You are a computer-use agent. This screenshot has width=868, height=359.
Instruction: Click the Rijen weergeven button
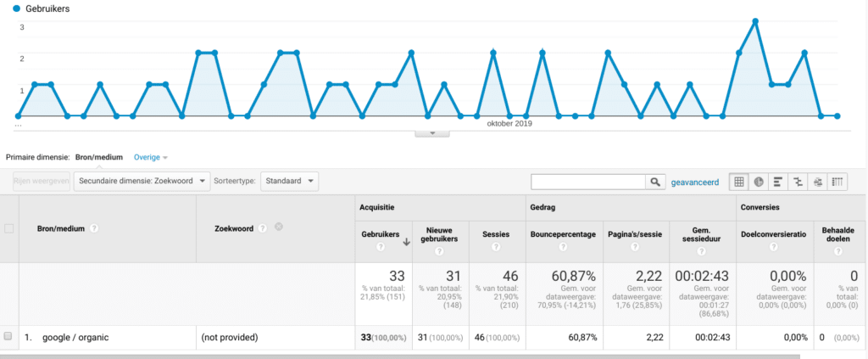pyautogui.click(x=42, y=181)
